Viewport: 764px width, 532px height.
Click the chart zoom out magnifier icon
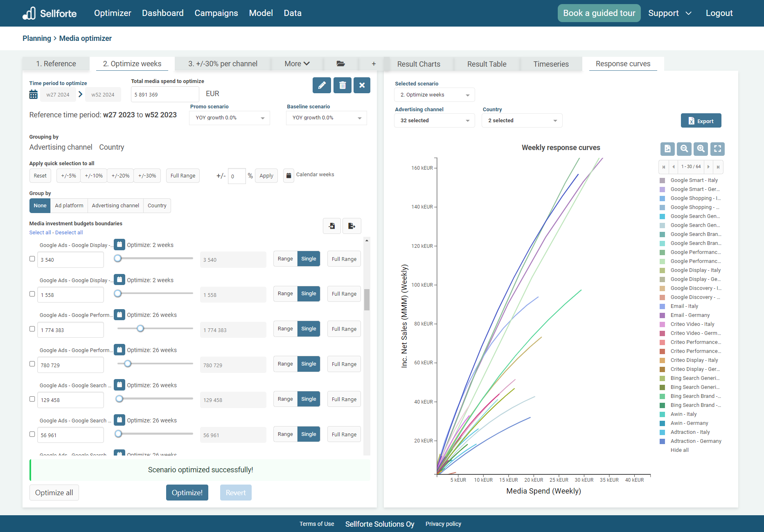684,149
